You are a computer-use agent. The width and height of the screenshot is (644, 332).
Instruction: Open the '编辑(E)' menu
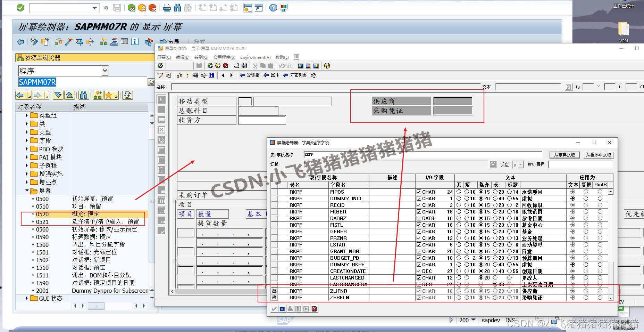coord(183,57)
